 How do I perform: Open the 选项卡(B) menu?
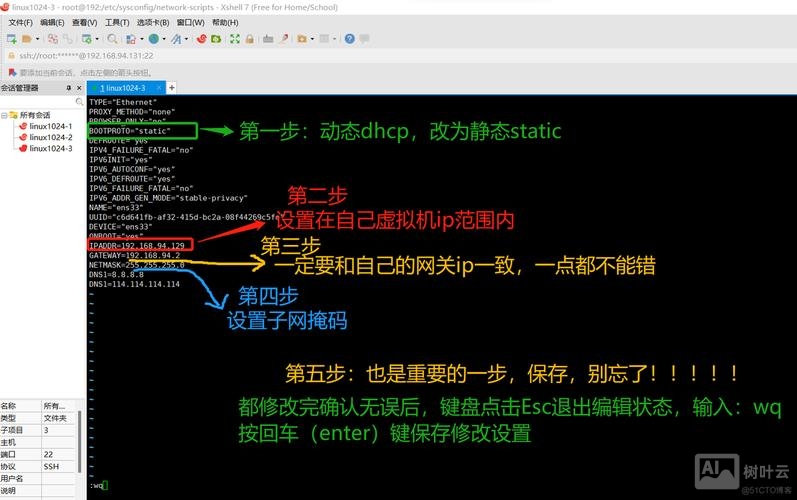[x=153, y=22]
